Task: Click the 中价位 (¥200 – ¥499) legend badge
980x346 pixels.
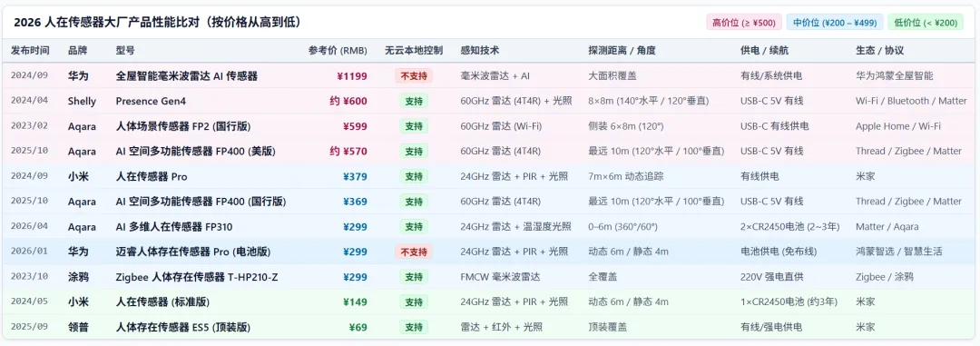Action: pos(835,23)
